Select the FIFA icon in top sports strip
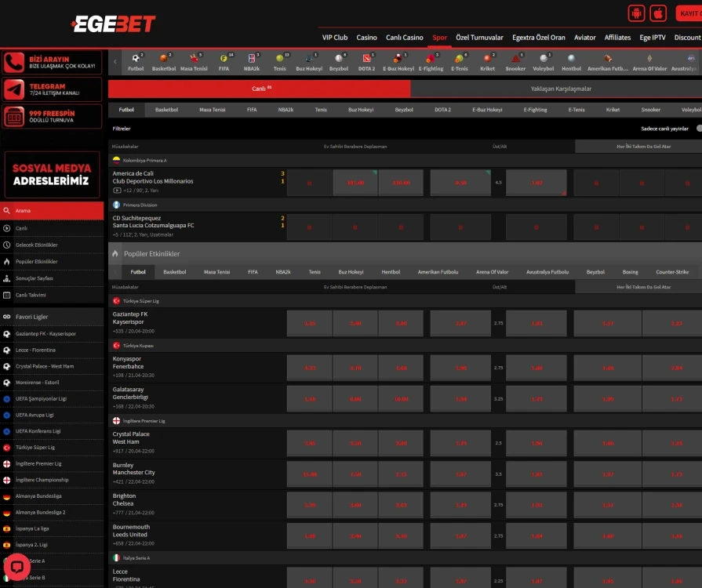 [224, 58]
